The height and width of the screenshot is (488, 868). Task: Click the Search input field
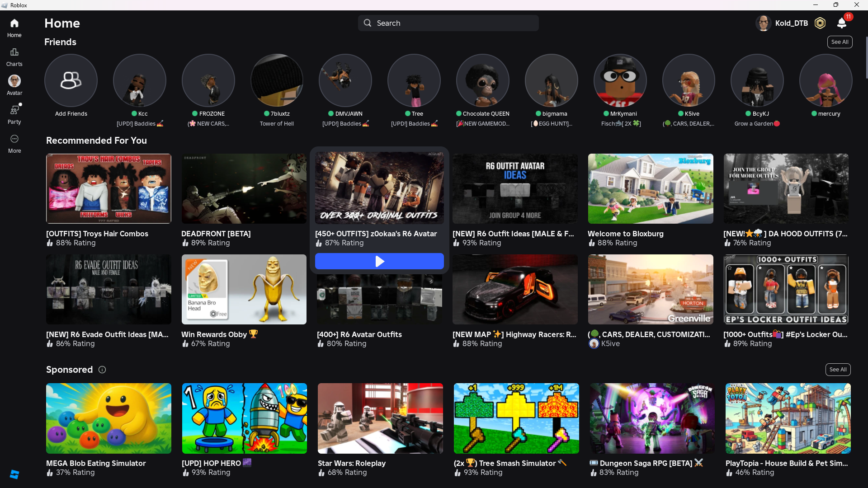(x=448, y=23)
